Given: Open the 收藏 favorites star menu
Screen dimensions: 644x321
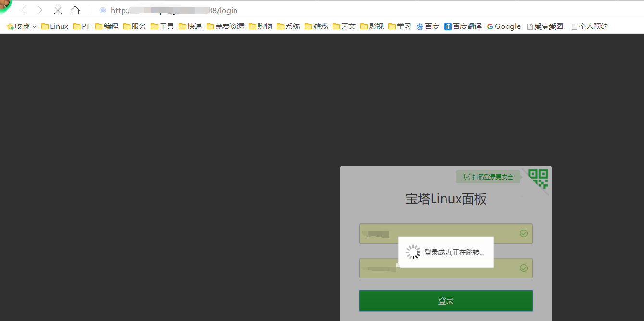Looking at the screenshot, I should point(22,26).
